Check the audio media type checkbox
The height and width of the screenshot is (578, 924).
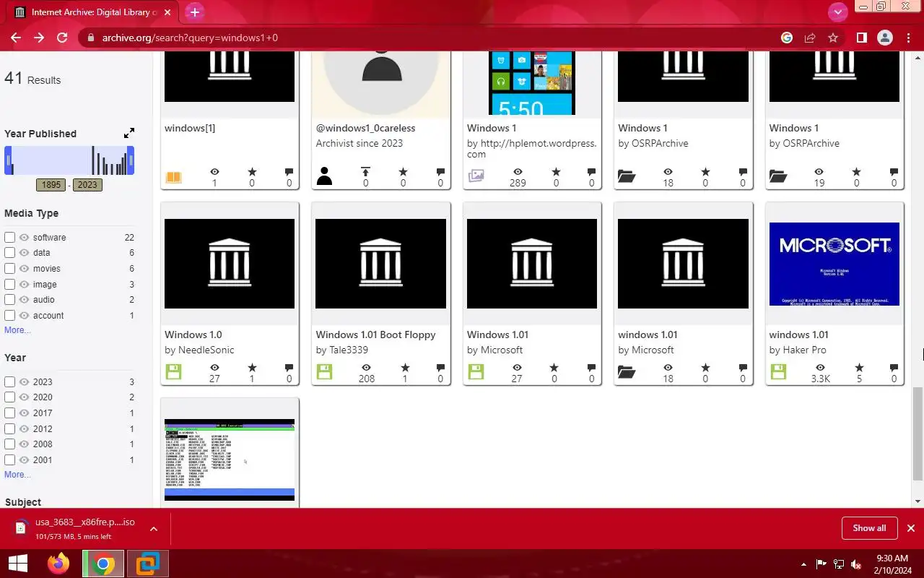pos(9,299)
